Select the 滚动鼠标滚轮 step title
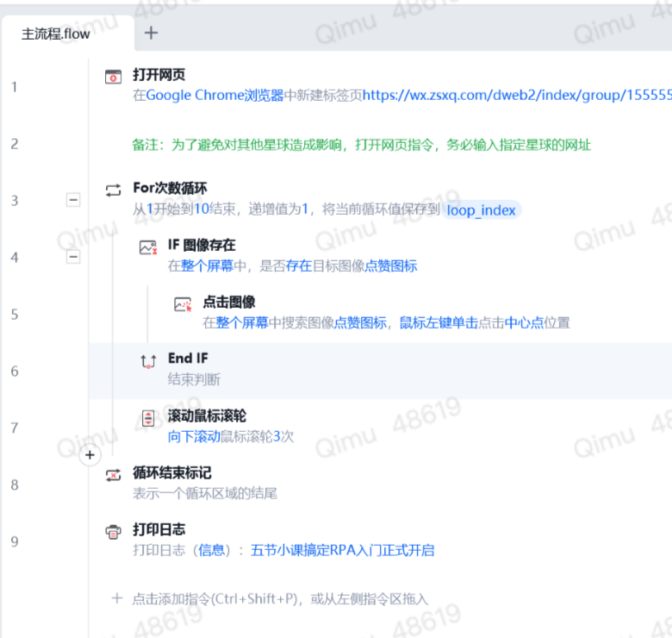 point(207,416)
